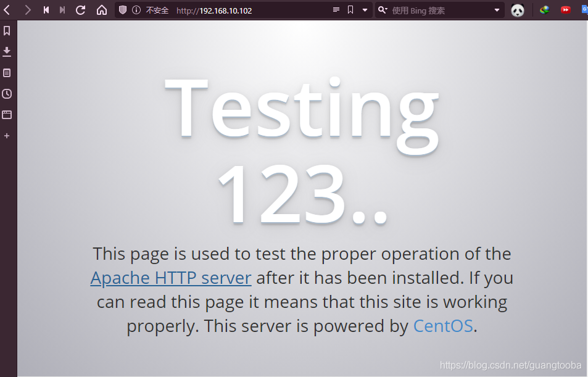Open the tracker blocker shield icon
The height and width of the screenshot is (377, 588).
pos(123,10)
